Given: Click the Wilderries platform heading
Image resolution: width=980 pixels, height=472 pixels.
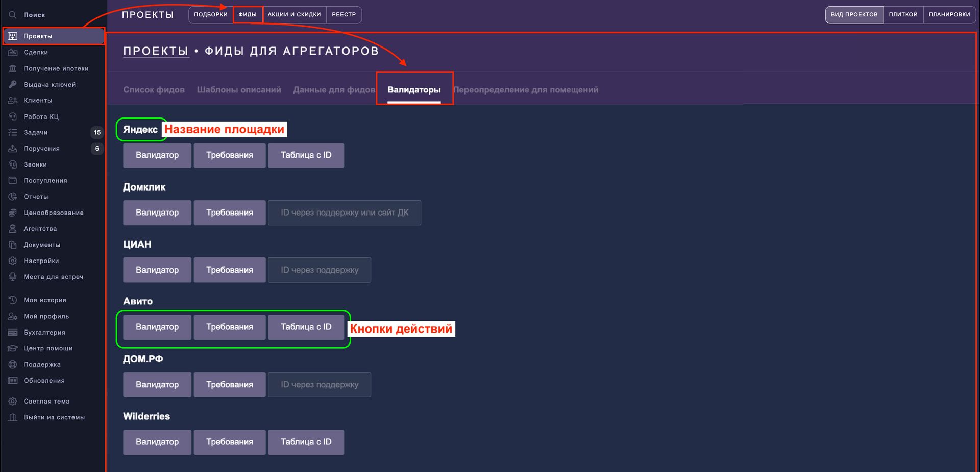Looking at the screenshot, I should 146,416.
